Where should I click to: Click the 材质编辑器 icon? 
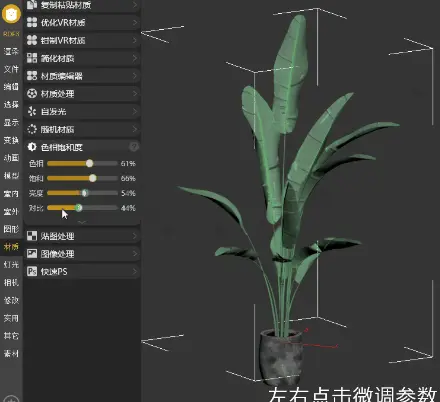pyautogui.click(x=32, y=76)
